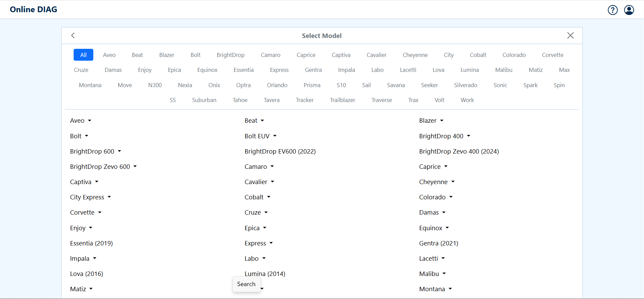
Task: Expand the Equinox model list dropdown
Action: 434,228
